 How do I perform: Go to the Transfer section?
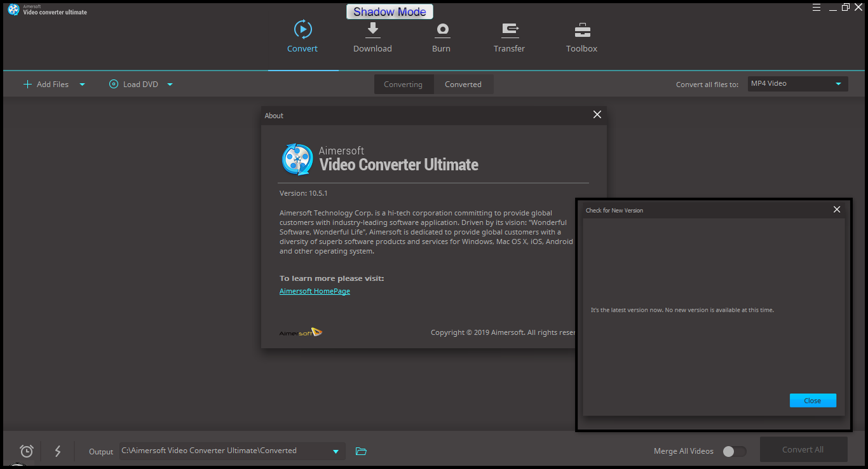point(510,37)
